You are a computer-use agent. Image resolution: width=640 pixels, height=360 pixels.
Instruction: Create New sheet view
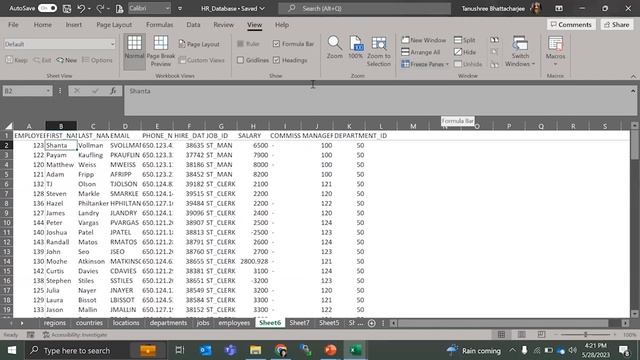(x=67, y=60)
